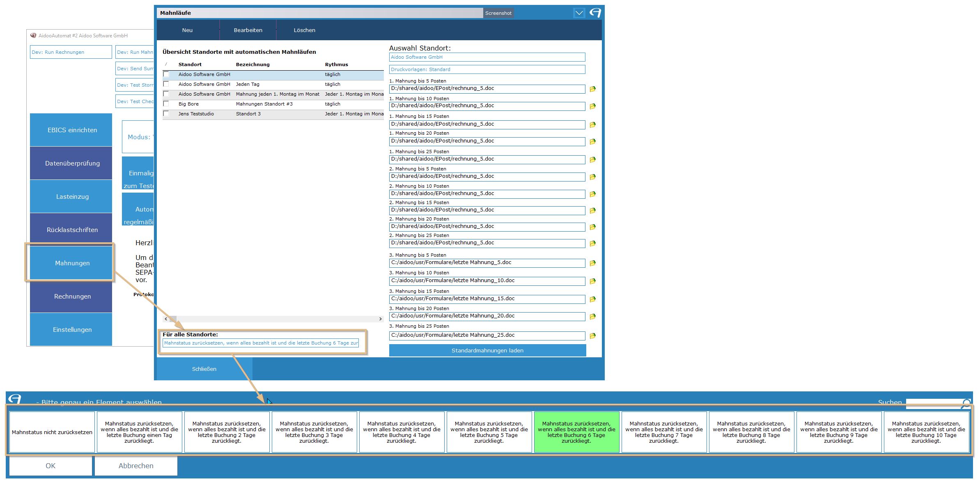
Task: Check the Big Bore row checkbox
Action: (166, 104)
